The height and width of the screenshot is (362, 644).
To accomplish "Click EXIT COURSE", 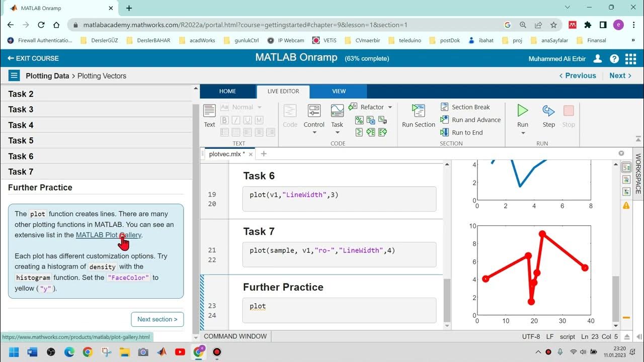I will [x=33, y=58].
